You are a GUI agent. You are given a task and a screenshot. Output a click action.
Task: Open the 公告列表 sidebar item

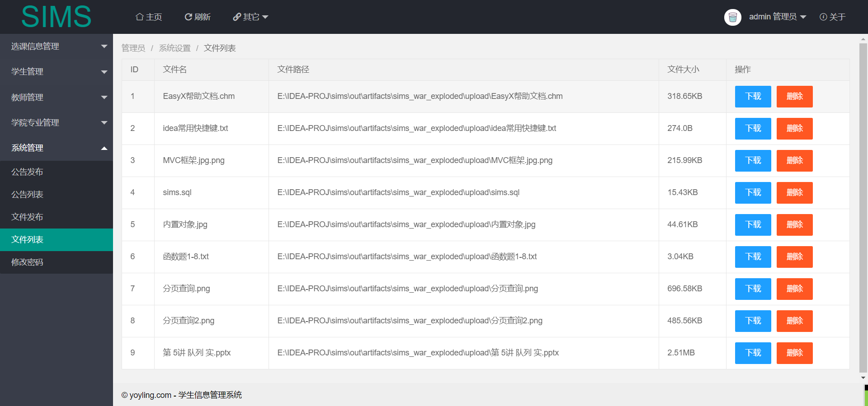[x=57, y=195]
